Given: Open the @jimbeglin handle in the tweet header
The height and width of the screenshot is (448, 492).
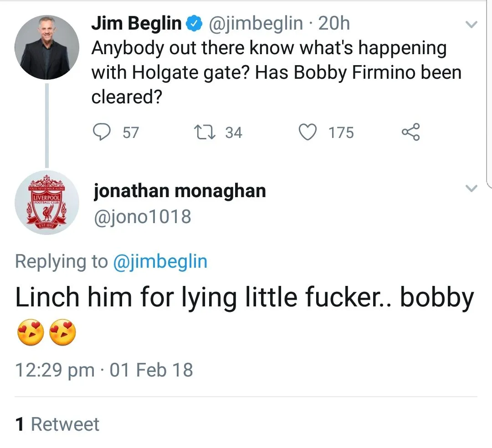Looking at the screenshot, I should point(255,23).
